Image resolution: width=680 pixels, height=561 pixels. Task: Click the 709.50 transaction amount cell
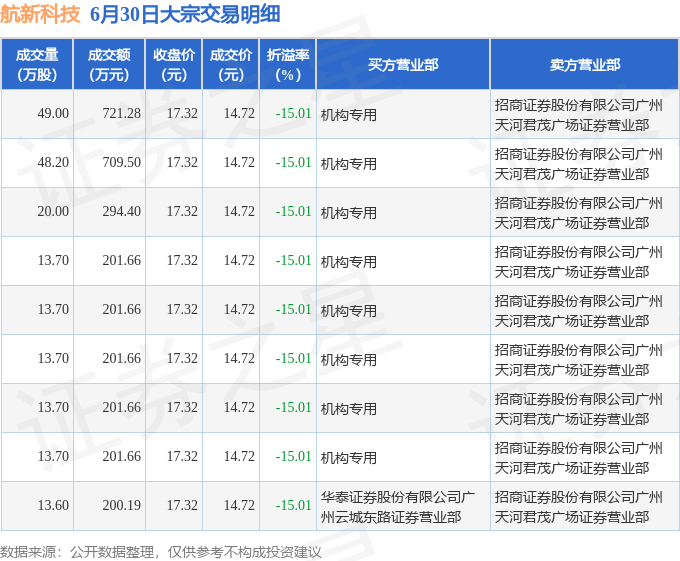[122, 163]
